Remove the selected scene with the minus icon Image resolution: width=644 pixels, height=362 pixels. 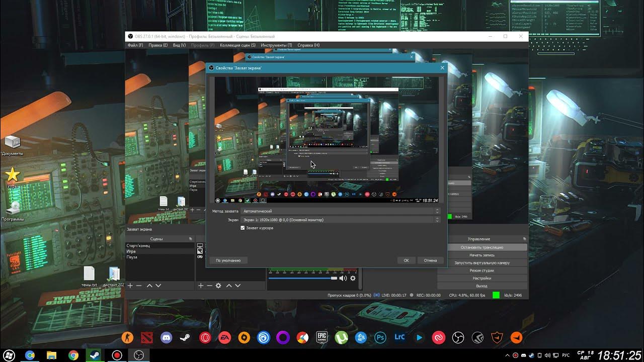tap(139, 286)
